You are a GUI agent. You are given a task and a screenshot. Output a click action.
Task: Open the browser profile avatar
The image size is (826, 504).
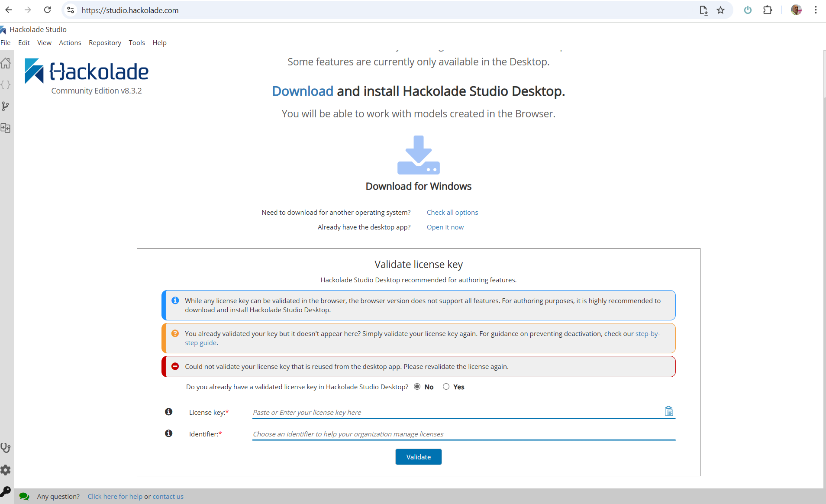coord(797,10)
